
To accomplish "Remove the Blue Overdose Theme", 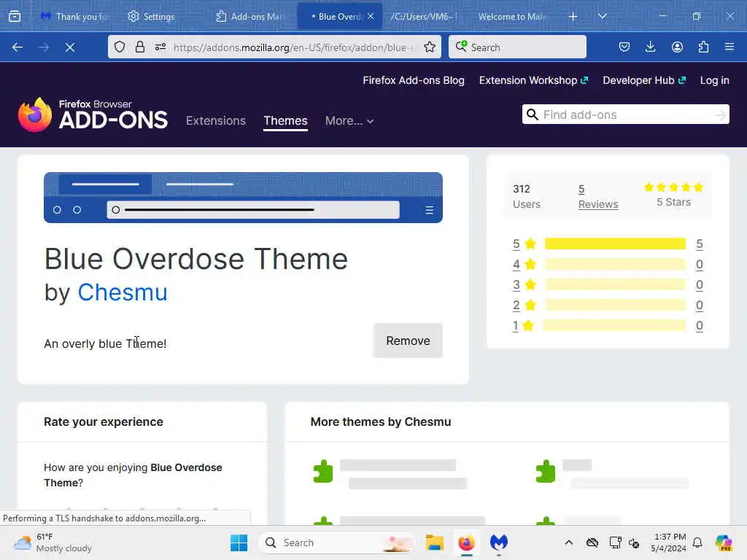I will [408, 341].
